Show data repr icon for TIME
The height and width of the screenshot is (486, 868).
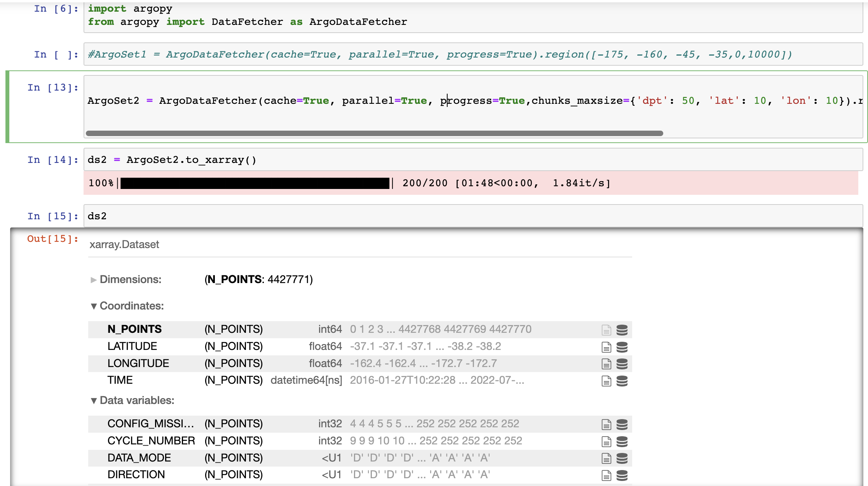click(x=622, y=381)
